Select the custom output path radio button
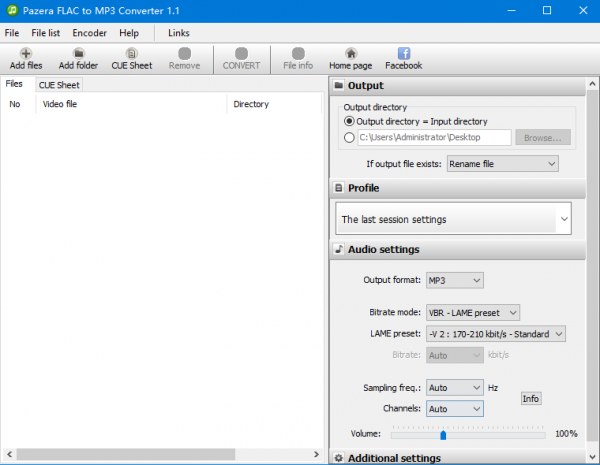Image resolution: width=600 pixels, height=465 pixels. point(349,137)
